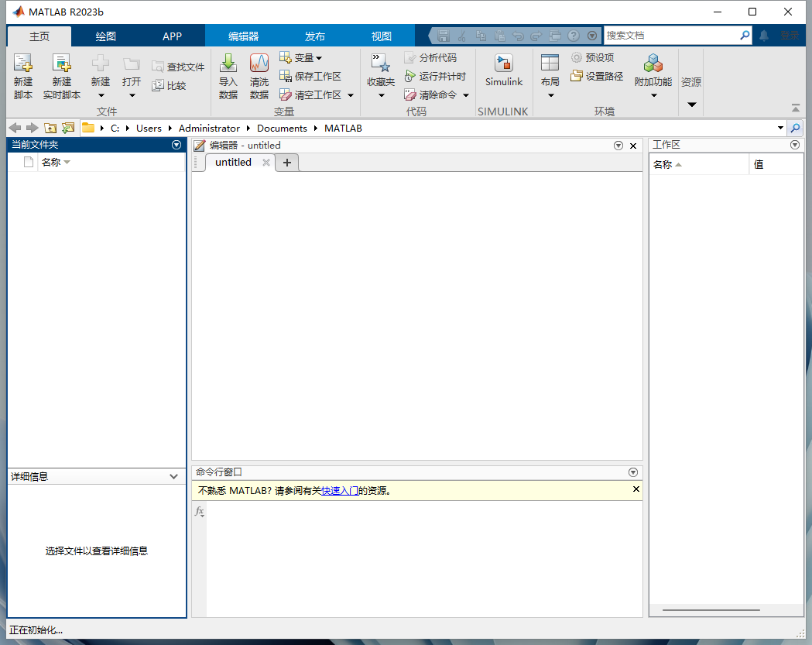Viewport: 812px width, 645px height.
Task: Open the 清洗数据 (Clean Data) tool
Action: [259, 76]
